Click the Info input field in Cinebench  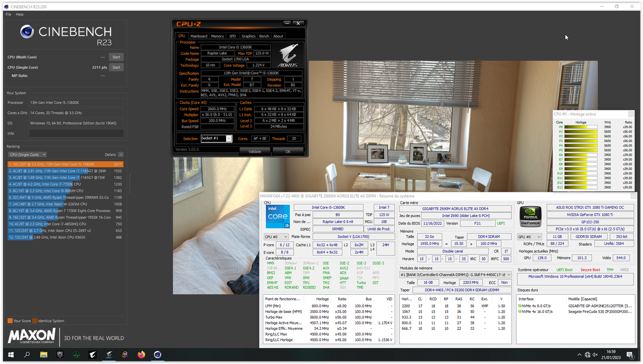pos(76,134)
